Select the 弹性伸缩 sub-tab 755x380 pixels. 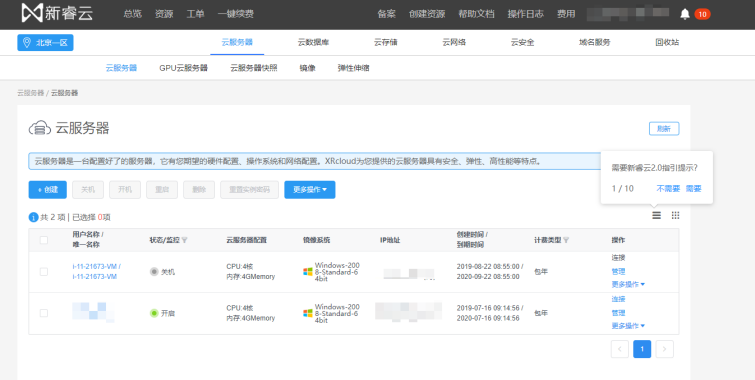tap(353, 68)
